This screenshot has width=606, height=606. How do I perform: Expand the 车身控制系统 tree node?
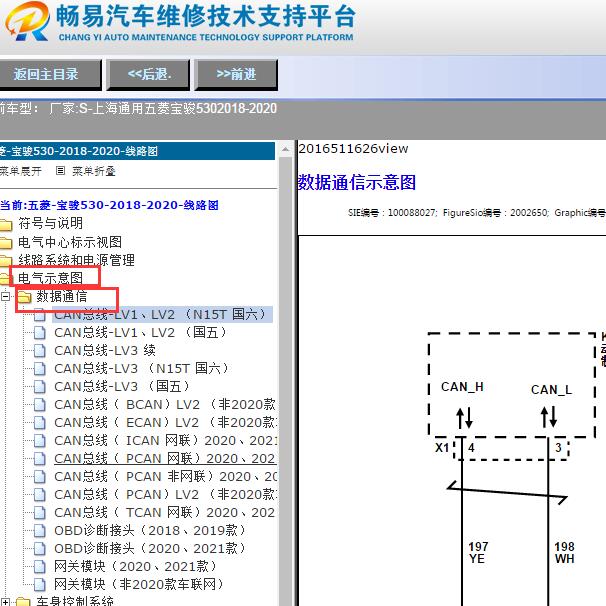pyautogui.click(x=5, y=602)
